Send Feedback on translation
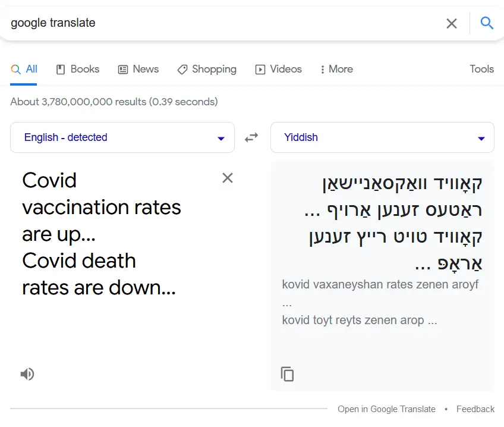Screen dimensions: 504x427 [475, 409]
